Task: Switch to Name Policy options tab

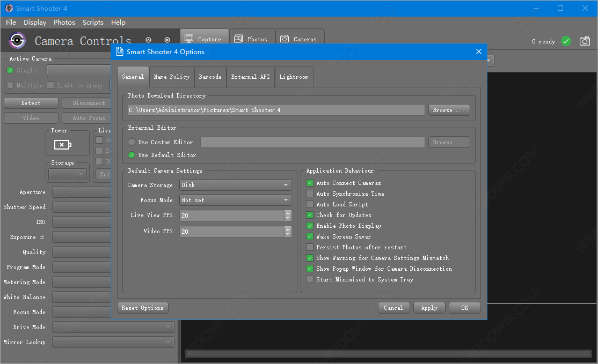Action: (x=172, y=77)
